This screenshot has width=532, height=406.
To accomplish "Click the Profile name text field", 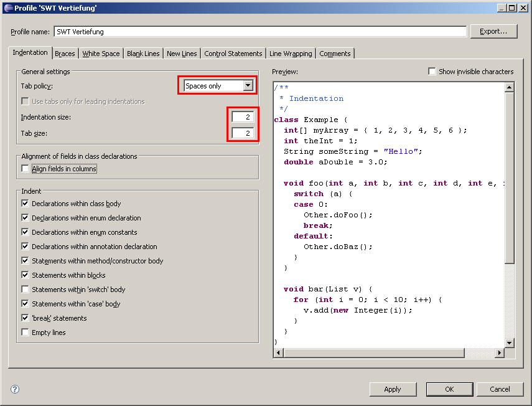I will tap(260, 32).
